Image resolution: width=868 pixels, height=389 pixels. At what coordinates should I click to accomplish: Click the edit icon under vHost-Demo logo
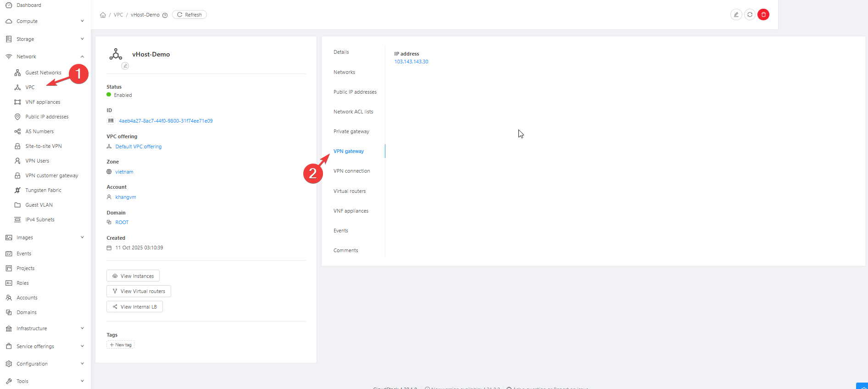(125, 66)
